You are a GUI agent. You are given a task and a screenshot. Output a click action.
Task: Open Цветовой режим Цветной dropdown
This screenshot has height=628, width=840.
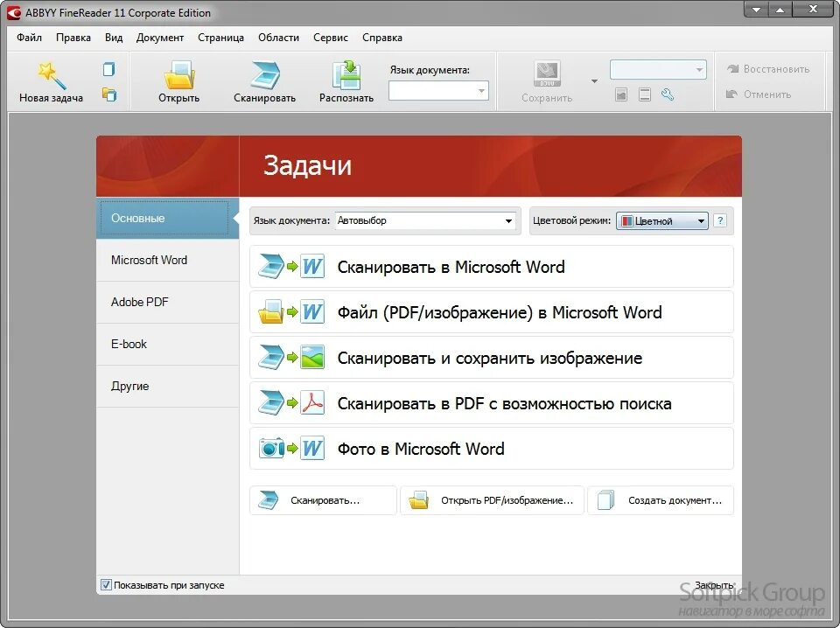click(x=662, y=220)
